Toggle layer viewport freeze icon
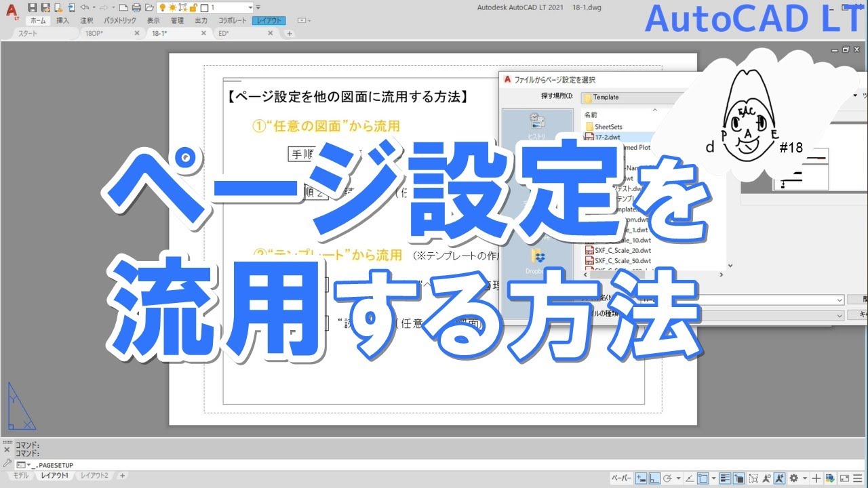Screen dimensions: 868x488 tap(183, 8)
